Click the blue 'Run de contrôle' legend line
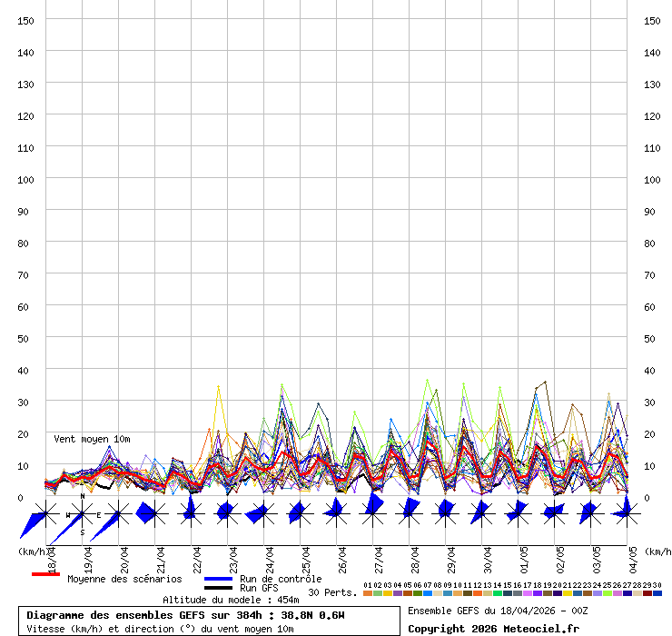This screenshot has height=636, width=672. point(219,579)
